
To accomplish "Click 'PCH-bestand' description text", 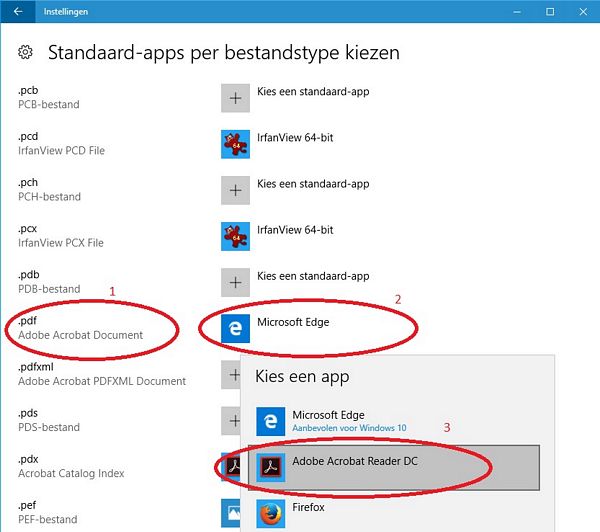I will 50,197.
